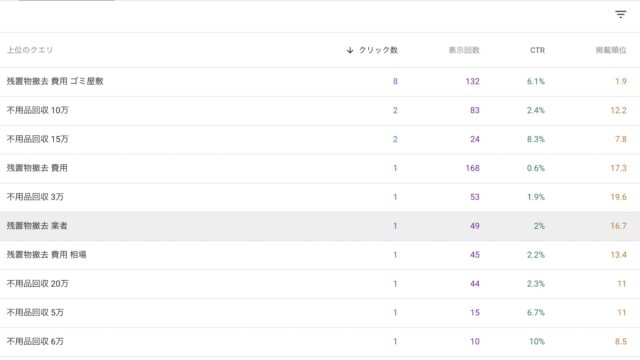Select the 不用品回収 10万 query row
Viewport: 640px width, 360px height.
320,111
